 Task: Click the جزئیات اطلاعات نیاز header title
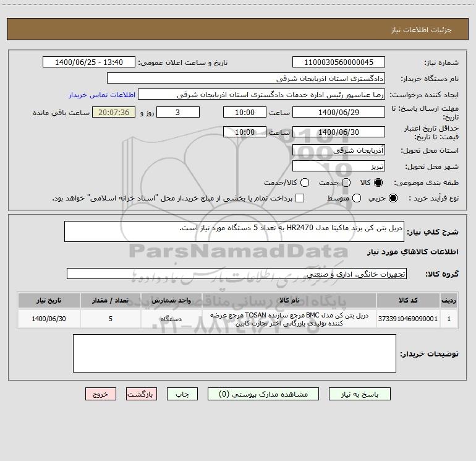pyautogui.click(x=422, y=30)
